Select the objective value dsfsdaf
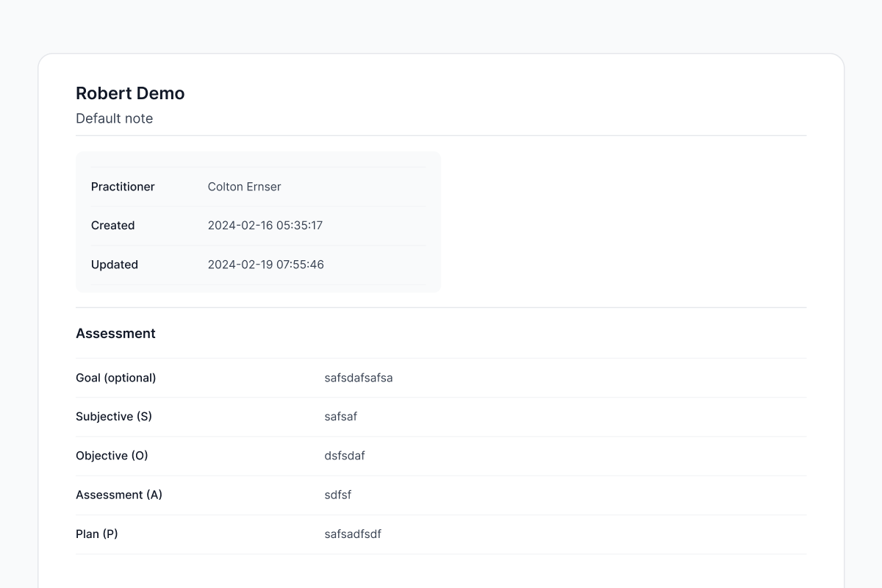 (344, 456)
